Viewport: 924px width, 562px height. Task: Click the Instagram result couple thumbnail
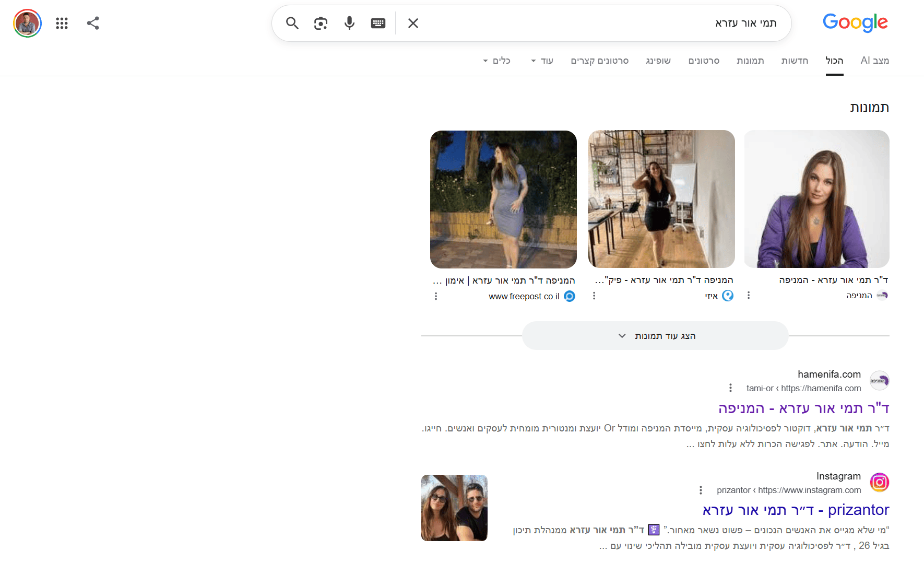coord(454,508)
